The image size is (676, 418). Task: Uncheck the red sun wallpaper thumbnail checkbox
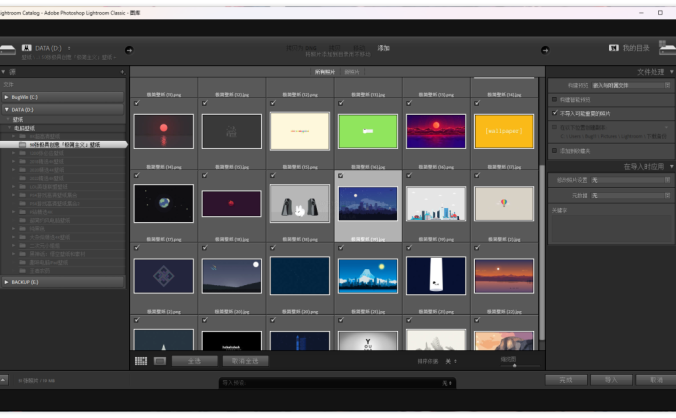click(137, 102)
